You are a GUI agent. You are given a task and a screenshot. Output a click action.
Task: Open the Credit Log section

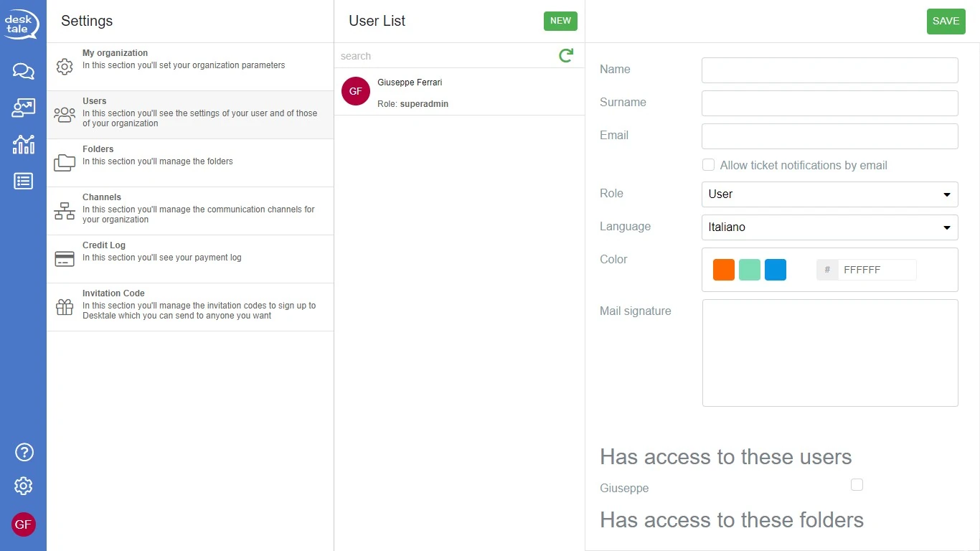190,259
